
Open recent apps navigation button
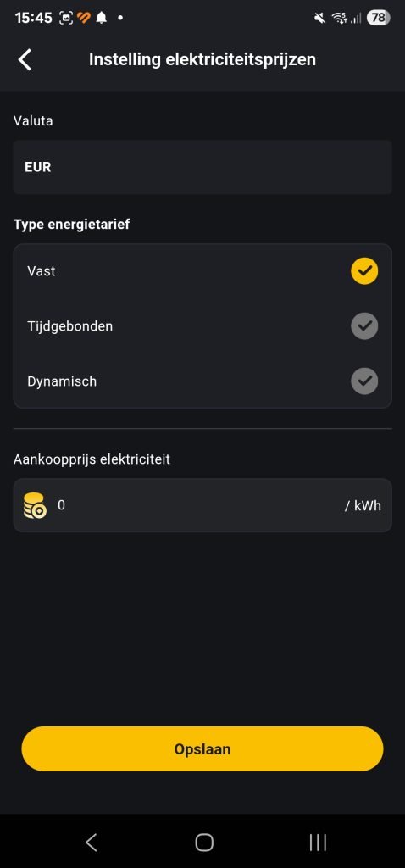[318, 842]
